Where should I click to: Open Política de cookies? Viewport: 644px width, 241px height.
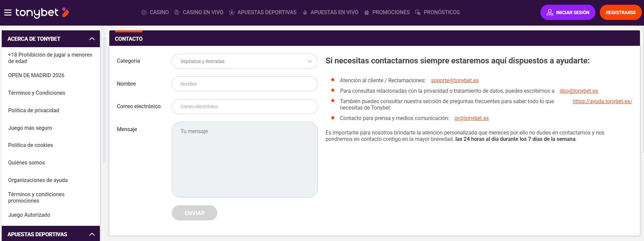tap(30, 145)
